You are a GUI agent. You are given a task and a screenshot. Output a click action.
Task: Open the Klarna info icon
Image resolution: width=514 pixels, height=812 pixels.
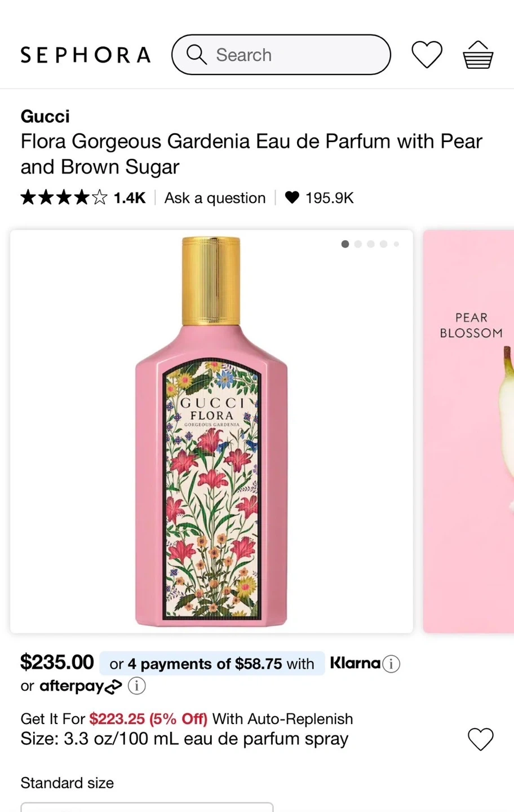(x=391, y=664)
